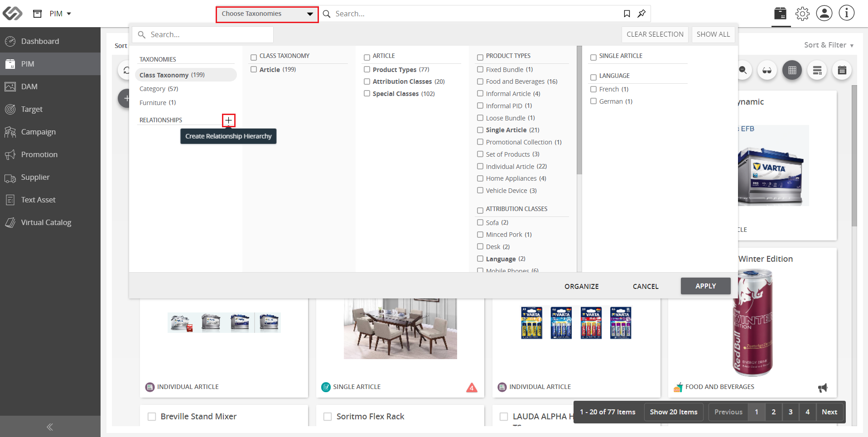Click the Virtual Catalog icon
Image resolution: width=868 pixels, height=437 pixels.
[x=10, y=222]
